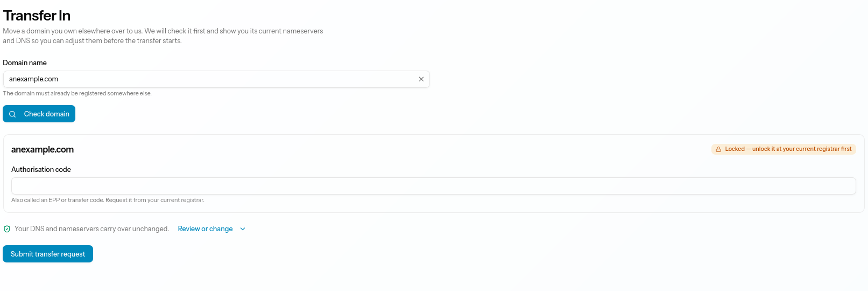Clear the domain name with the X icon
The height and width of the screenshot is (291, 868).
(x=421, y=79)
